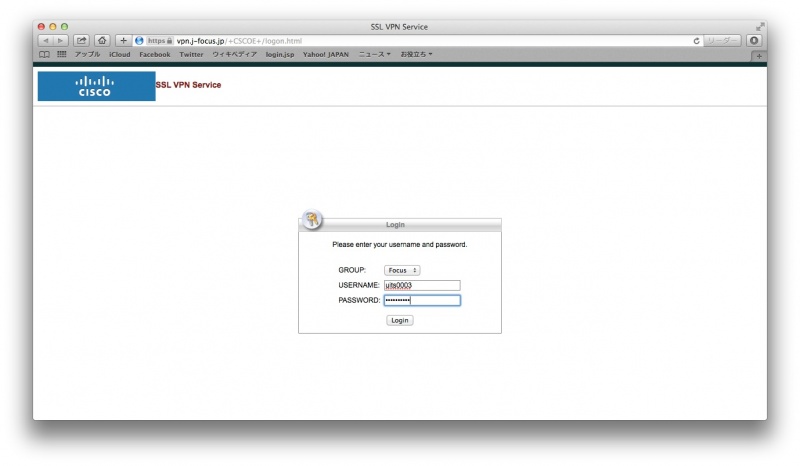
Task: Enter full screen with the arrows icon
Action: pyautogui.click(x=760, y=27)
